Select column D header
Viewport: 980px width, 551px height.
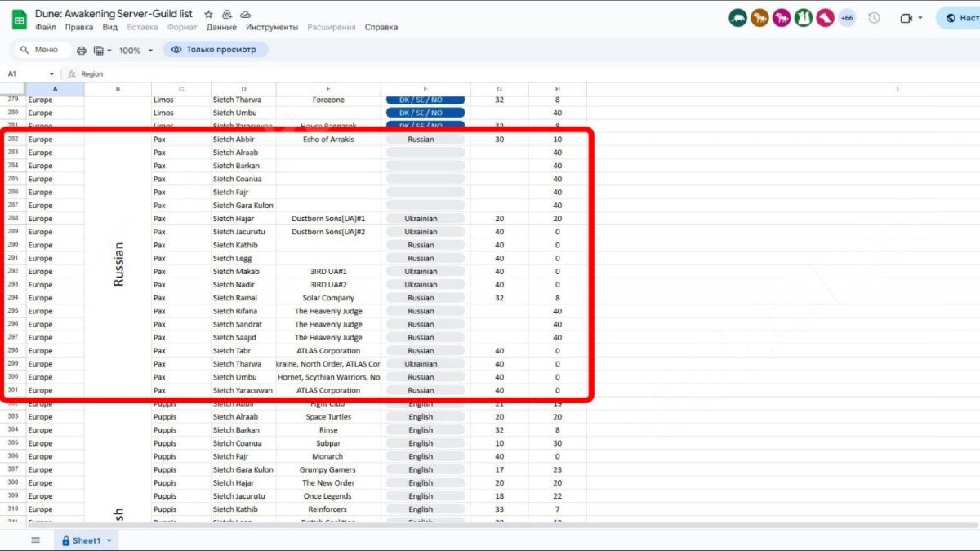coord(243,88)
